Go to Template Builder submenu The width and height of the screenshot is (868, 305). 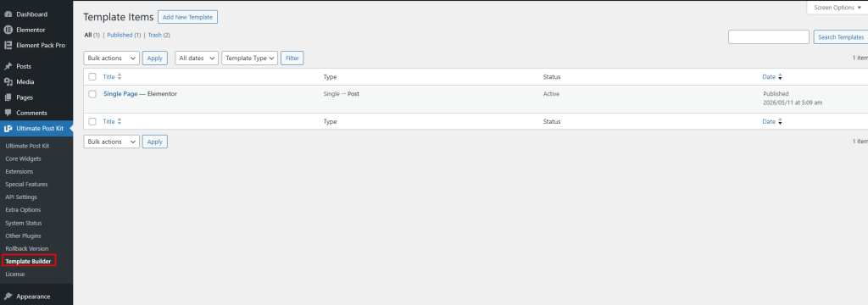pyautogui.click(x=28, y=261)
